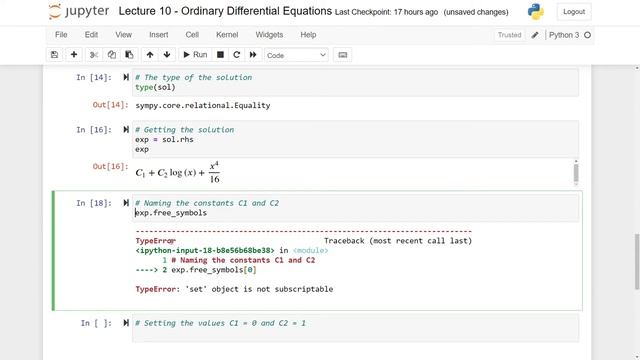This screenshot has width=640, height=360.
Task: Run the empty In [ ] cell's run icon
Action: coord(126,323)
